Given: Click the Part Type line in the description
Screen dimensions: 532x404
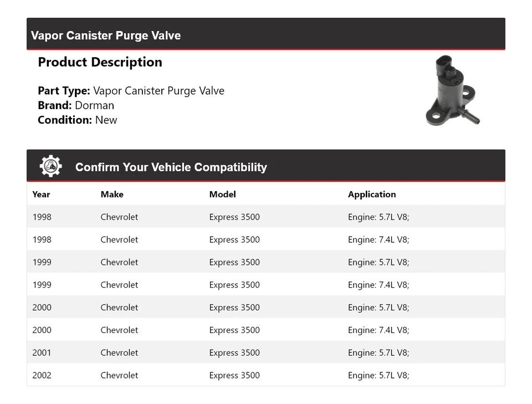Looking at the screenshot, I should pos(131,91).
